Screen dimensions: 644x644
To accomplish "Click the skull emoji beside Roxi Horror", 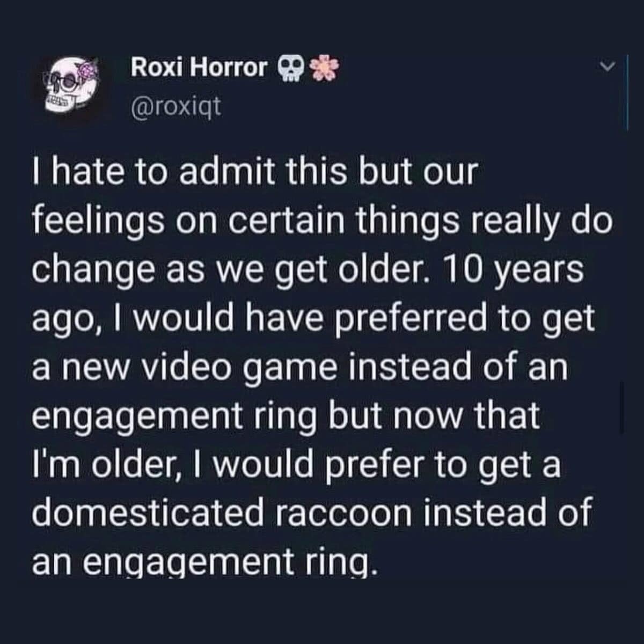I will (290, 69).
